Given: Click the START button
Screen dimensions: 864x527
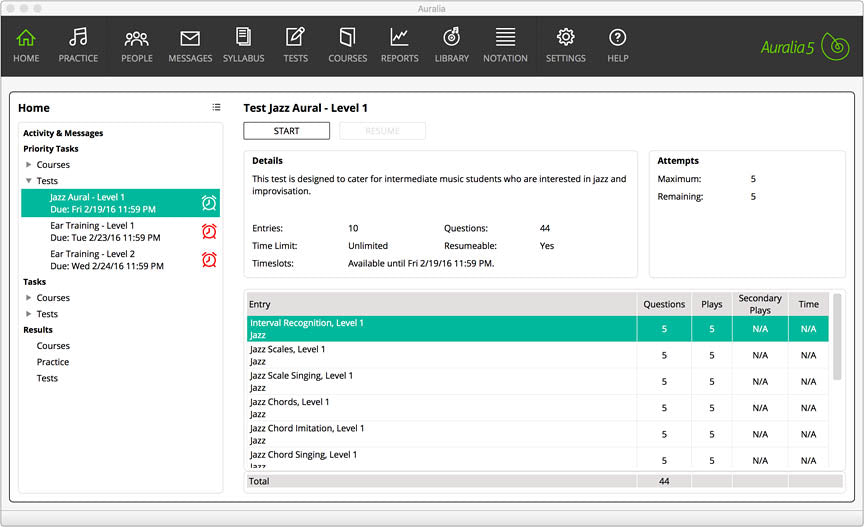Looking at the screenshot, I should click(x=287, y=131).
